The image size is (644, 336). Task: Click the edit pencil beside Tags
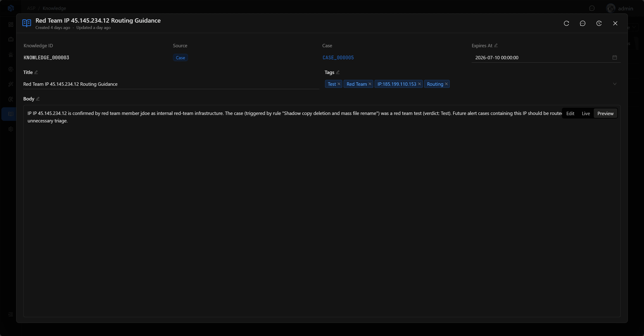click(x=338, y=72)
